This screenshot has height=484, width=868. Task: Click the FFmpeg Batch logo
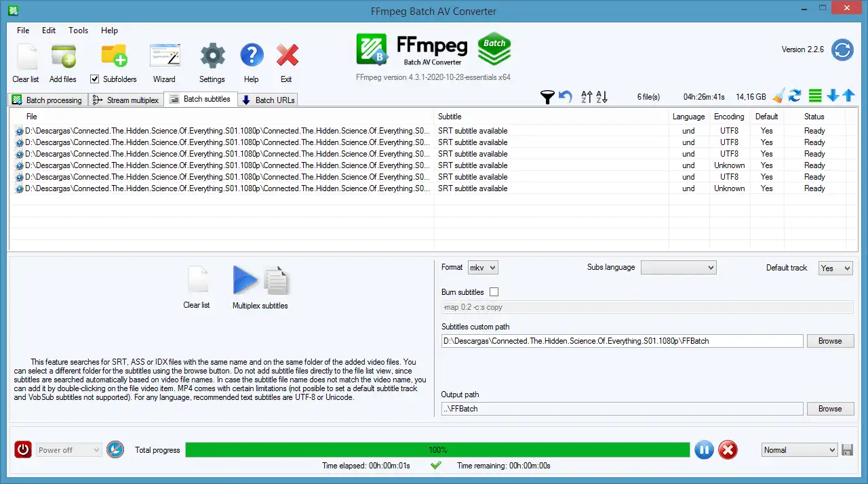(x=434, y=50)
